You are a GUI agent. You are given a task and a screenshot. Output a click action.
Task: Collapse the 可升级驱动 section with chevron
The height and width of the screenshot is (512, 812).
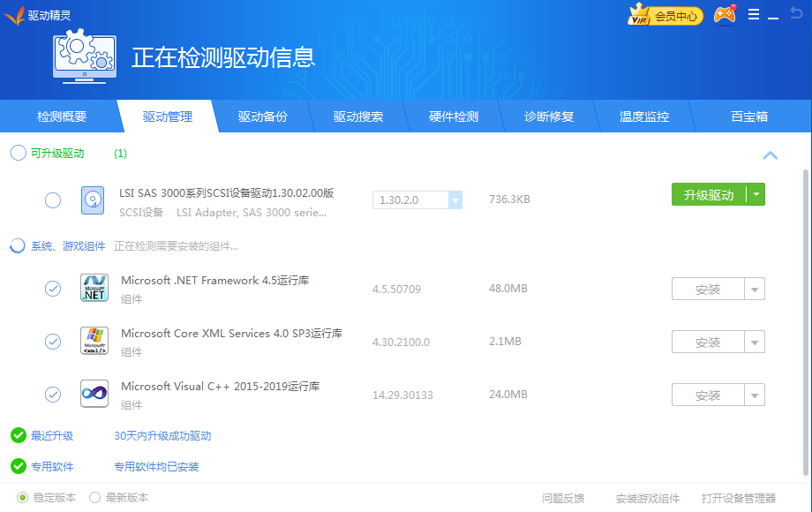pyautogui.click(x=770, y=155)
